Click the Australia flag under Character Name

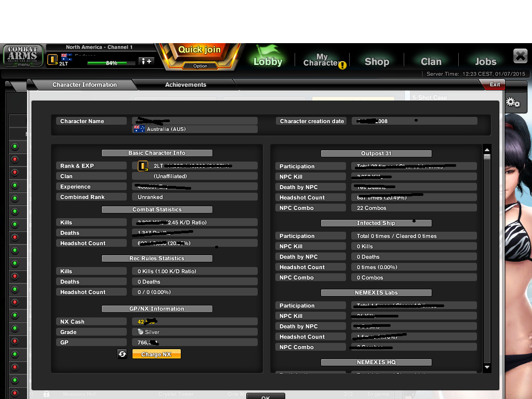[x=139, y=129]
